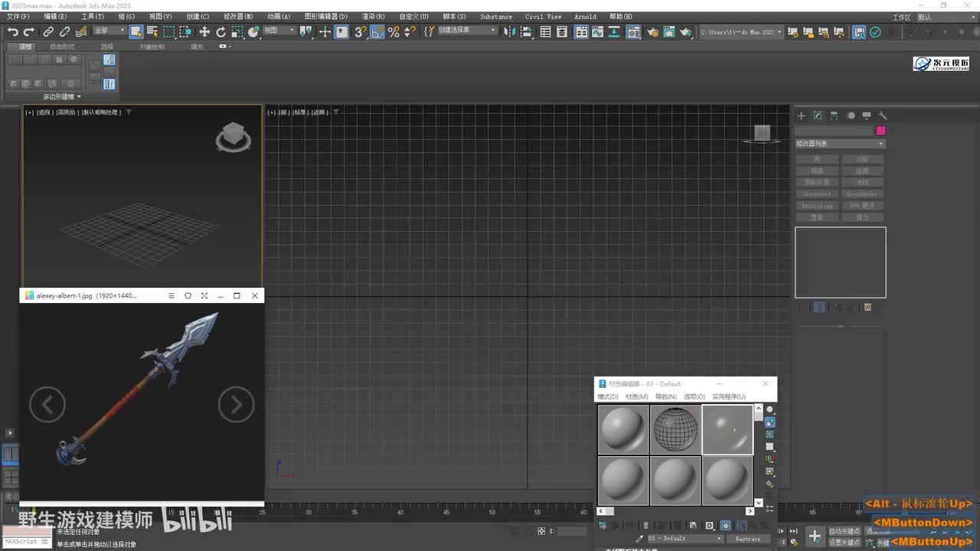Click the Mirror tool icon
This screenshot has height=551, width=980.
pos(511,31)
